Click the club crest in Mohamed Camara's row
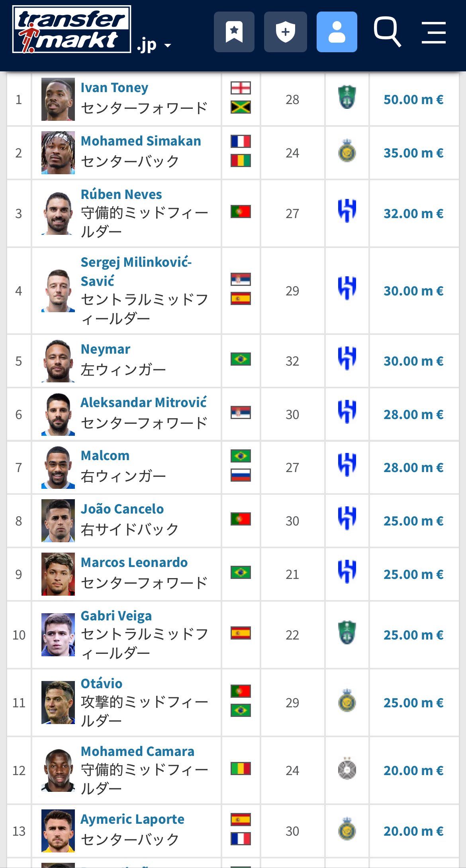 pos(347,768)
